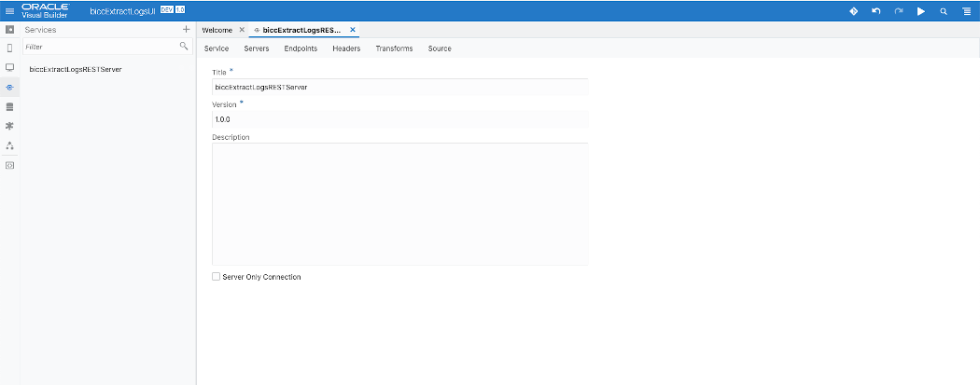Image resolution: width=980 pixels, height=385 pixels.
Task: Open the Servers subtab
Action: [257, 48]
